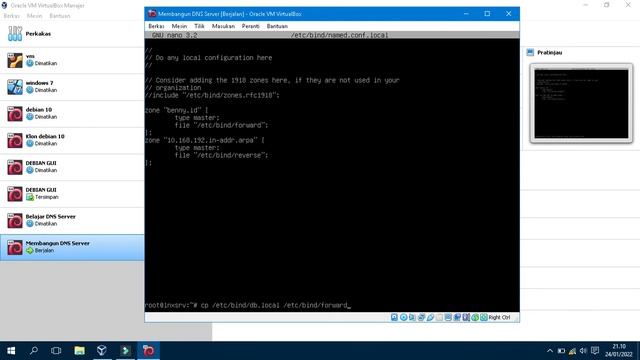Screen dimensions: 640x360
Task: Open the taskbar clock showing 21.10
Action: coord(619,351)
